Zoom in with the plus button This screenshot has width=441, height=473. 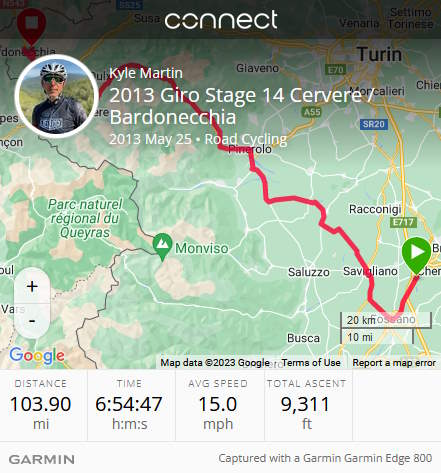(x=32, y=286)
